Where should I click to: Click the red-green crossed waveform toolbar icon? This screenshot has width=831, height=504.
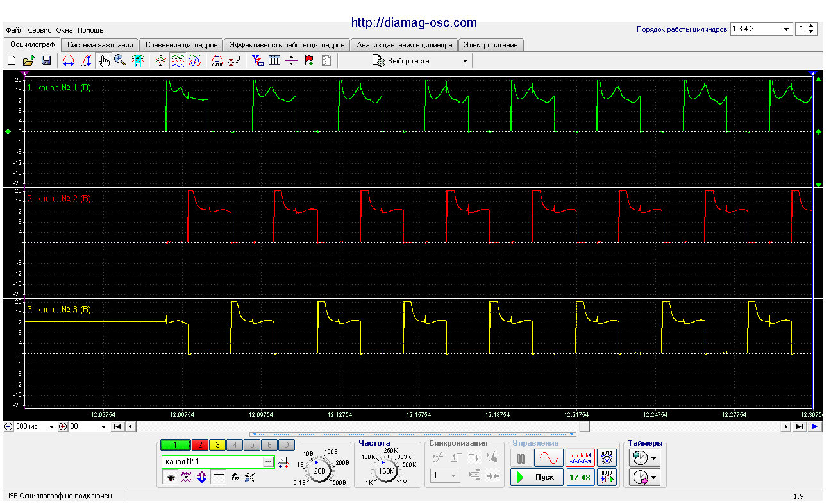[160, 61]
